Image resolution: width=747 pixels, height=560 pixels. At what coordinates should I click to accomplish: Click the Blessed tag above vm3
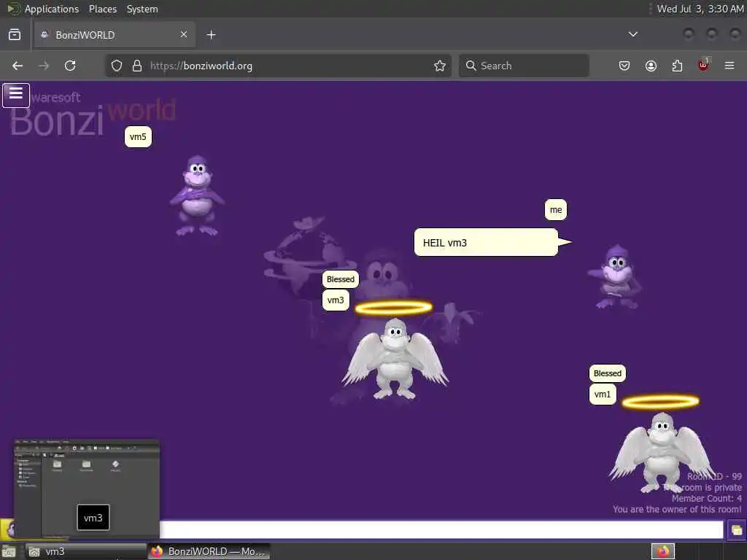pos(341,279)
